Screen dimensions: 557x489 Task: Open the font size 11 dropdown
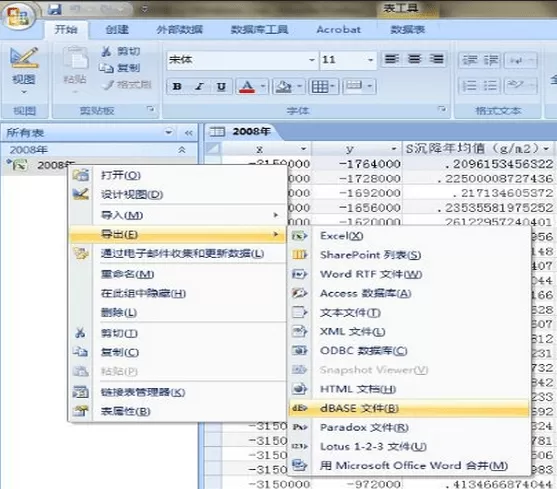point(371,60)
